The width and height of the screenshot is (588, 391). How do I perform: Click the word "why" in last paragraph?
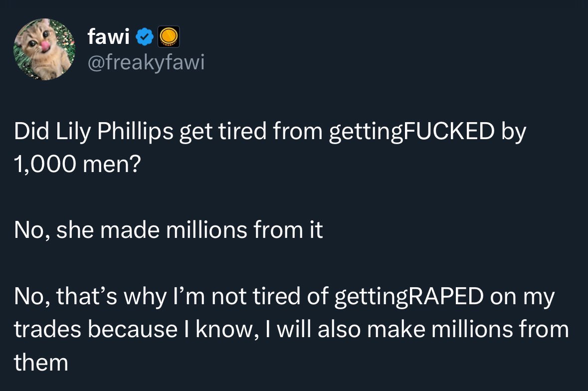146,297
